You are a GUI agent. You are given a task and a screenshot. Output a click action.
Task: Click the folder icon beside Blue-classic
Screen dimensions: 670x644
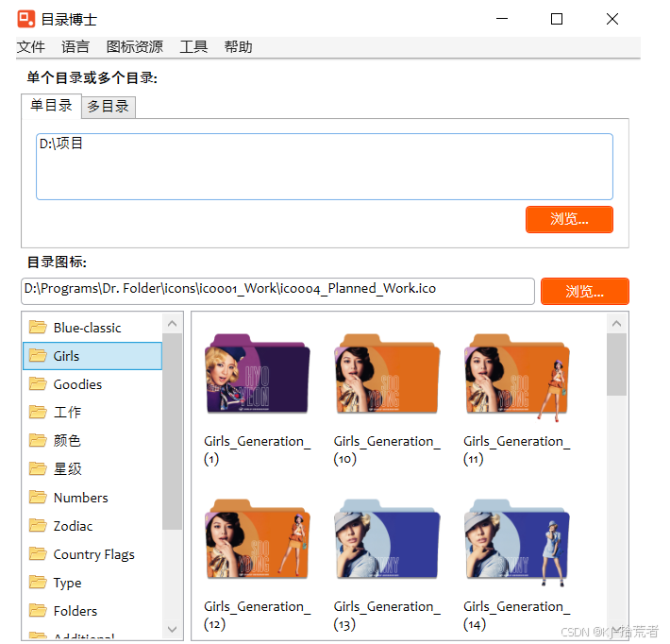(38, 327)
